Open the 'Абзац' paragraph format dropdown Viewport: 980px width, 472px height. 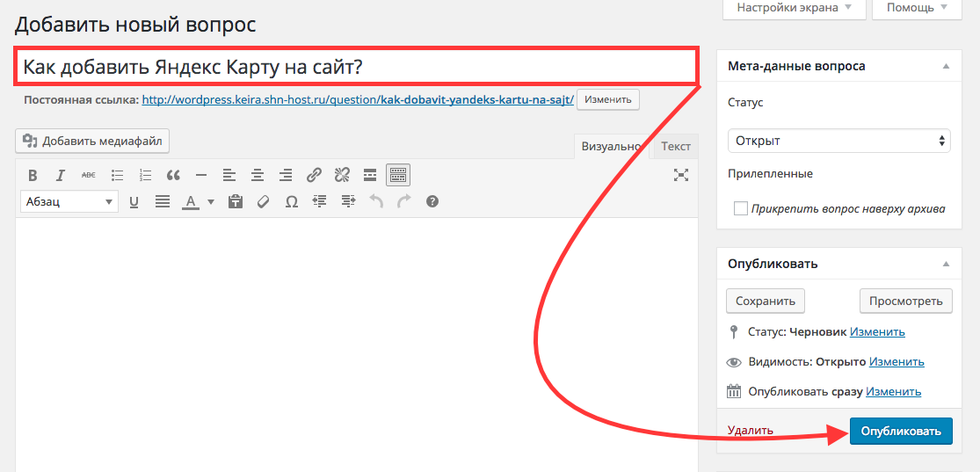(x=69, y=201)
